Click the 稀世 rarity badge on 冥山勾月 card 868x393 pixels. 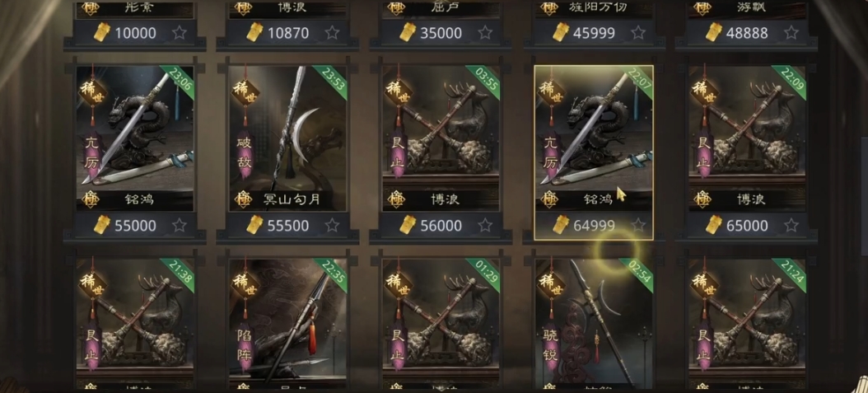tap(245, 92)
